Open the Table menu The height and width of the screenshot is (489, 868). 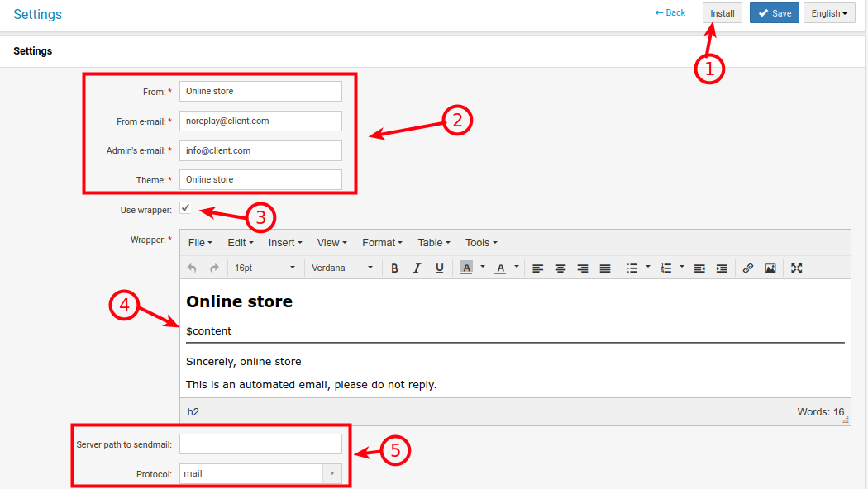tap(434, 243)
